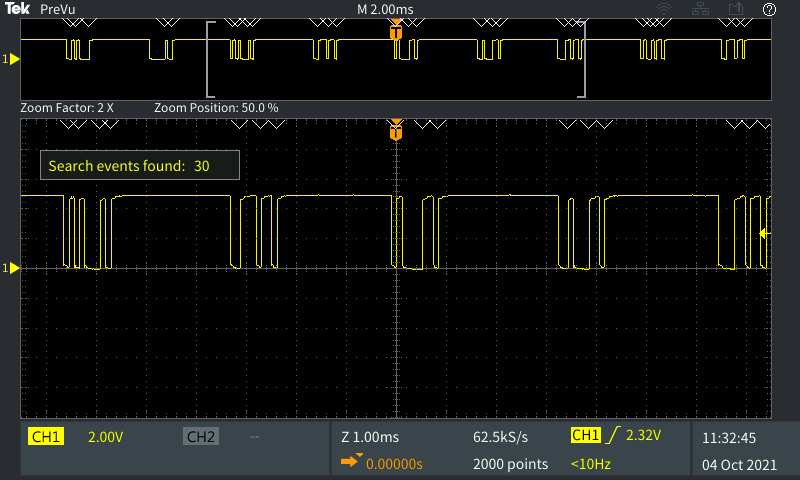Select the orange trigger position marker in main view

point(396,130)
